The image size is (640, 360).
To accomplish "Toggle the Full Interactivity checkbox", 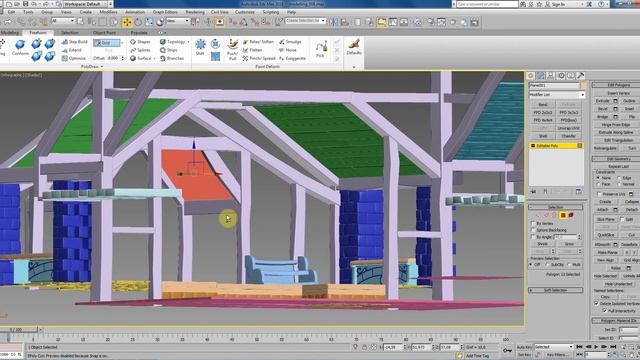I will (605, 311).
